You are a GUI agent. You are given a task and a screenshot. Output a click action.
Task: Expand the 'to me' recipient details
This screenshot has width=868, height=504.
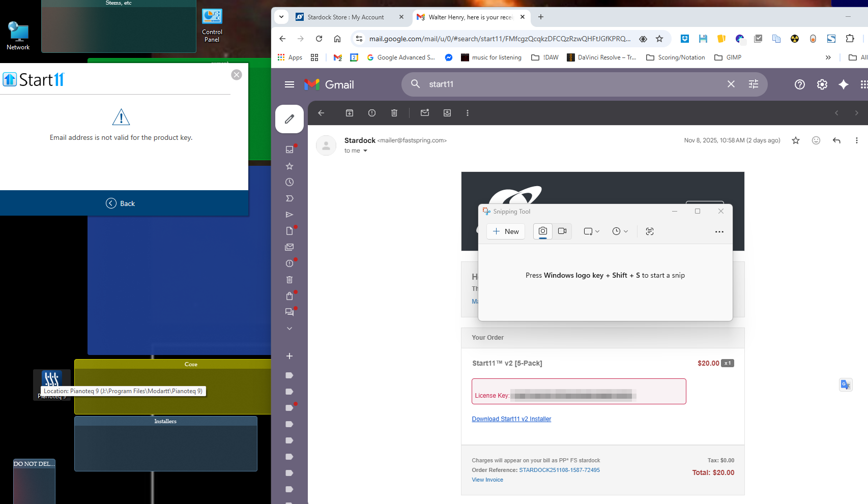click(365, 151)
